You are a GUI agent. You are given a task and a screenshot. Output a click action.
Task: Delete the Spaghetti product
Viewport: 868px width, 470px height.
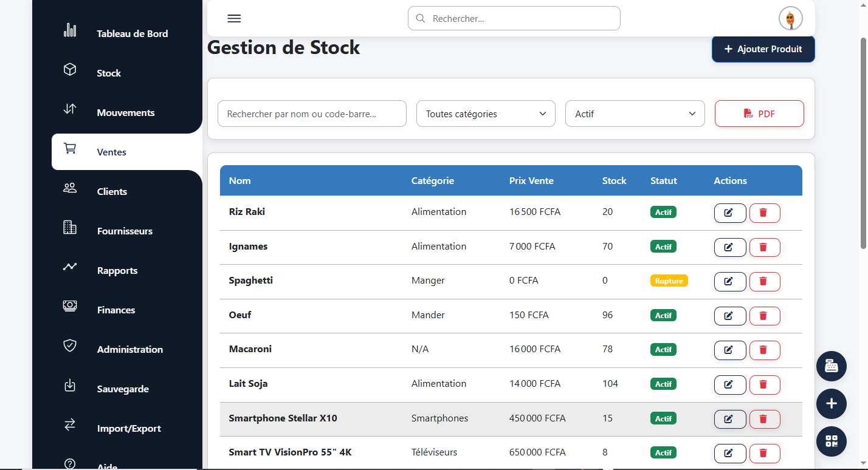[765, 282]
